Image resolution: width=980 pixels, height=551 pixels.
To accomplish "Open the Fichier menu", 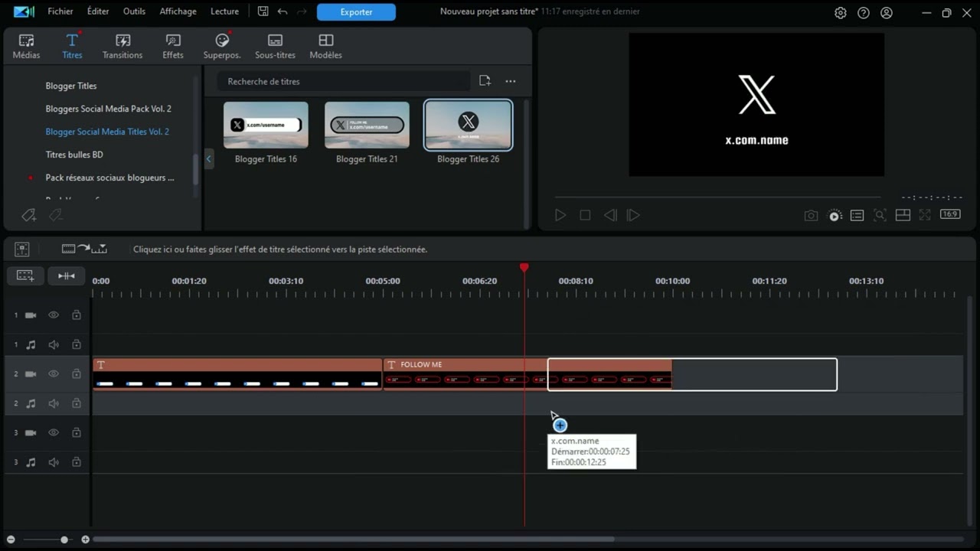I will pos(60,11).
